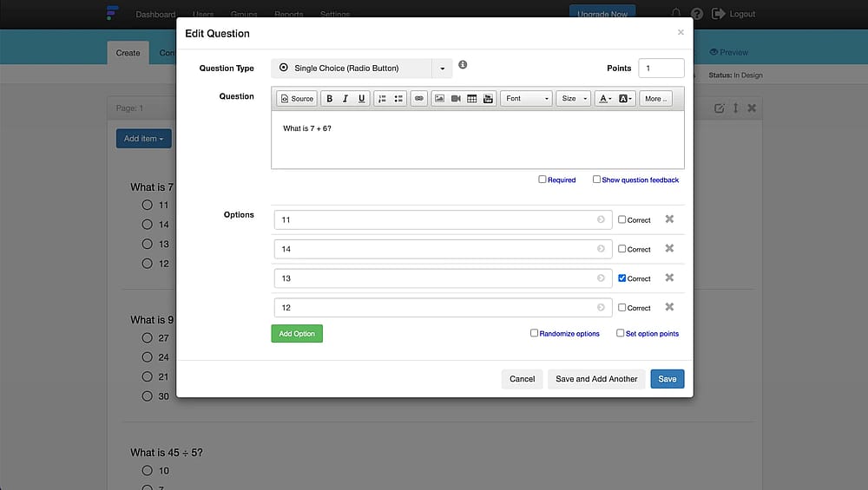This screenshot has width=868, height=490.
Task: Insert a table into the question
Action: click(471, 99)
